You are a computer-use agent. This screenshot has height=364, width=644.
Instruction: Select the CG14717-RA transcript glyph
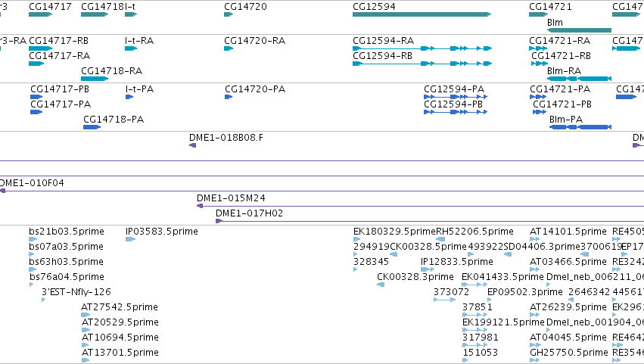click(36, 64)
